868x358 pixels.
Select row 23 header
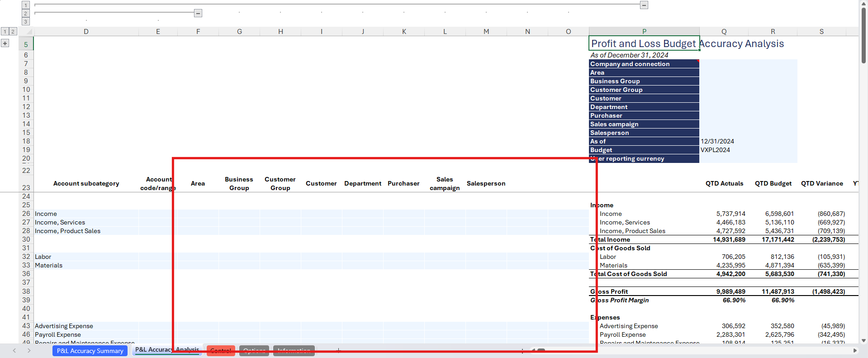pos(26,187)
